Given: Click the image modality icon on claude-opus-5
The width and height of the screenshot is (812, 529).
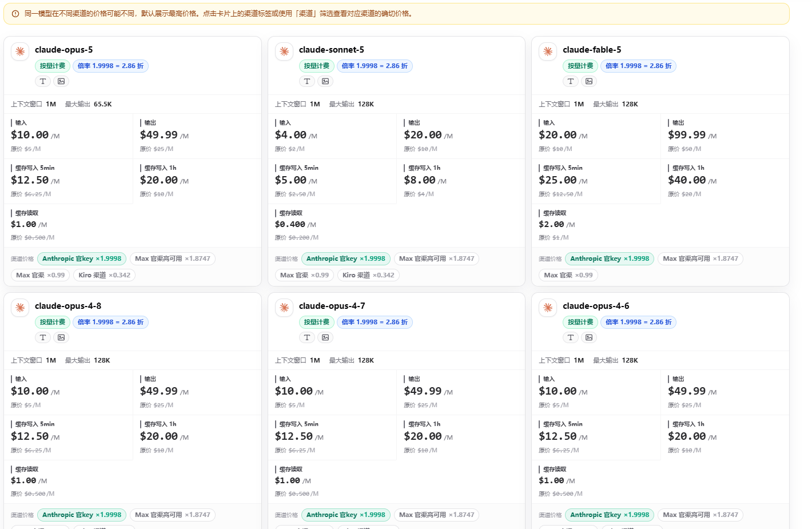Looking at the screenshot, I should tap(61, 81).
